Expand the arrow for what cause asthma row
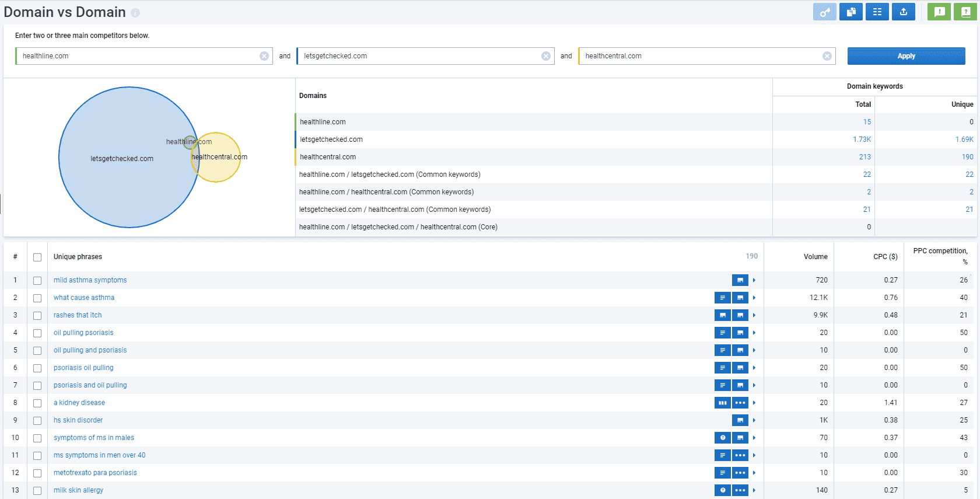Image resolution: width=980 pixels, height=499 pixels. click(x=754, y=298)
